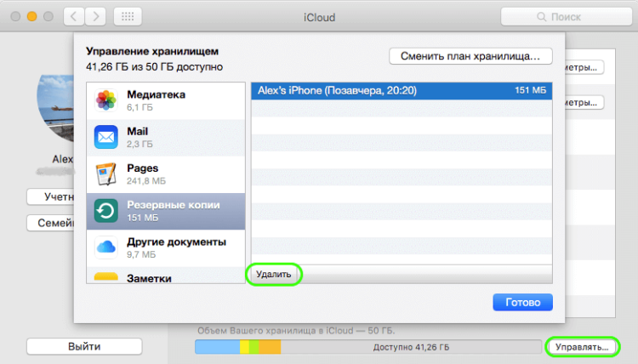Click the yellow Заметки notes icon
This screenshot has width=638, height=364.
pos(105,277)
